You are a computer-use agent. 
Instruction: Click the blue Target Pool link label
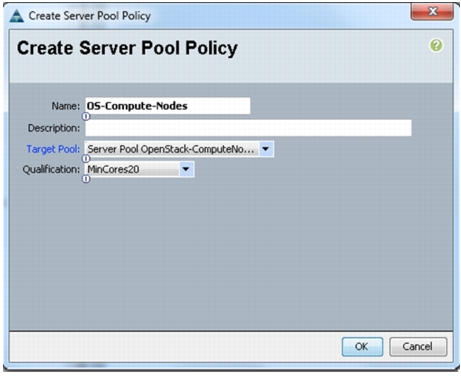click(x=53, y=149)
